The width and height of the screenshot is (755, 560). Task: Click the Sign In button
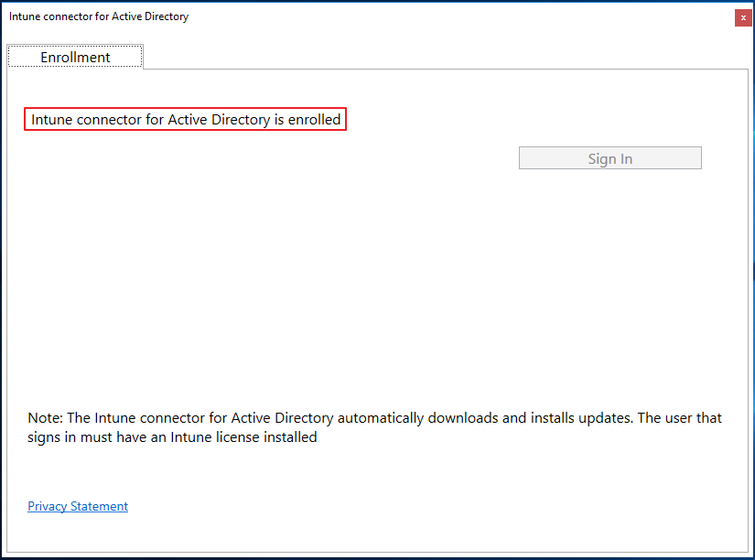[x=610, y=158]
